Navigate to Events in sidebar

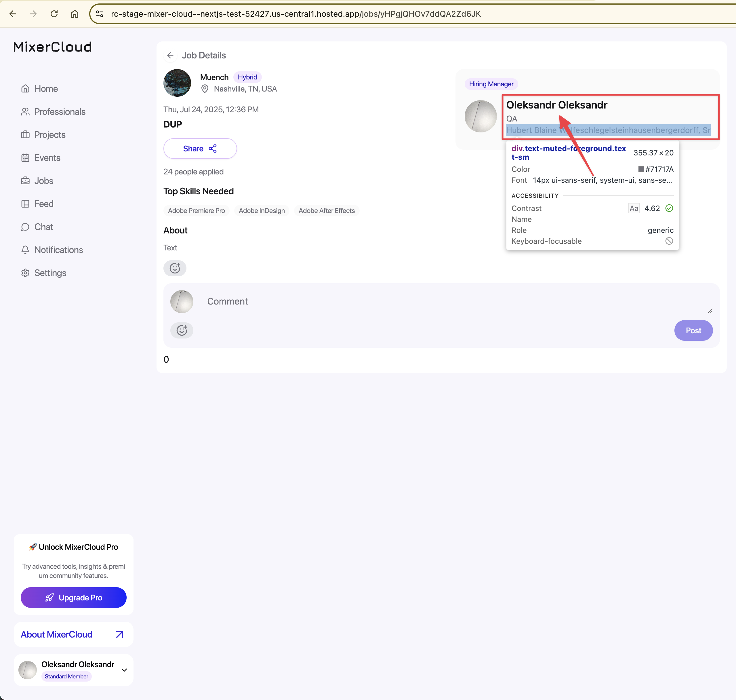[47, 158]
